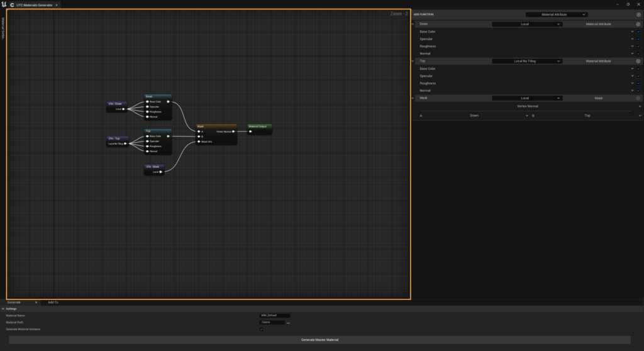Switch to the Add To tab
This screenshot has width=644, height=351.
53,303
